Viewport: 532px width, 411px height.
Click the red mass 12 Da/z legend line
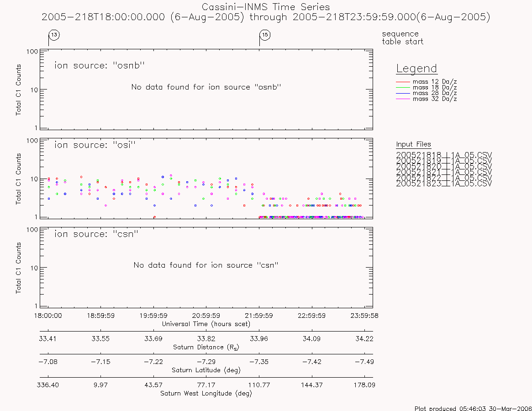[x=403, y=82]
